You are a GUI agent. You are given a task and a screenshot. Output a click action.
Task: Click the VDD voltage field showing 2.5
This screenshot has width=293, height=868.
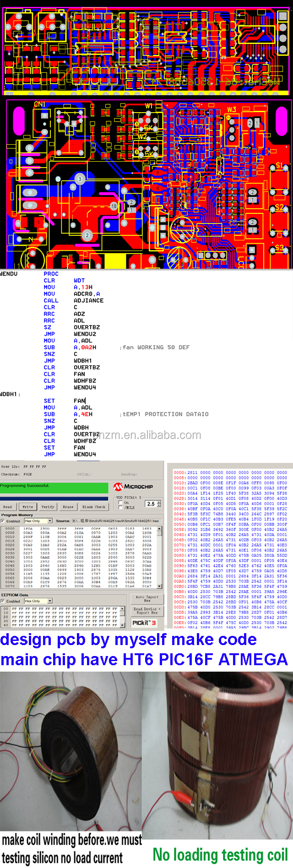(x=151, y=504)
